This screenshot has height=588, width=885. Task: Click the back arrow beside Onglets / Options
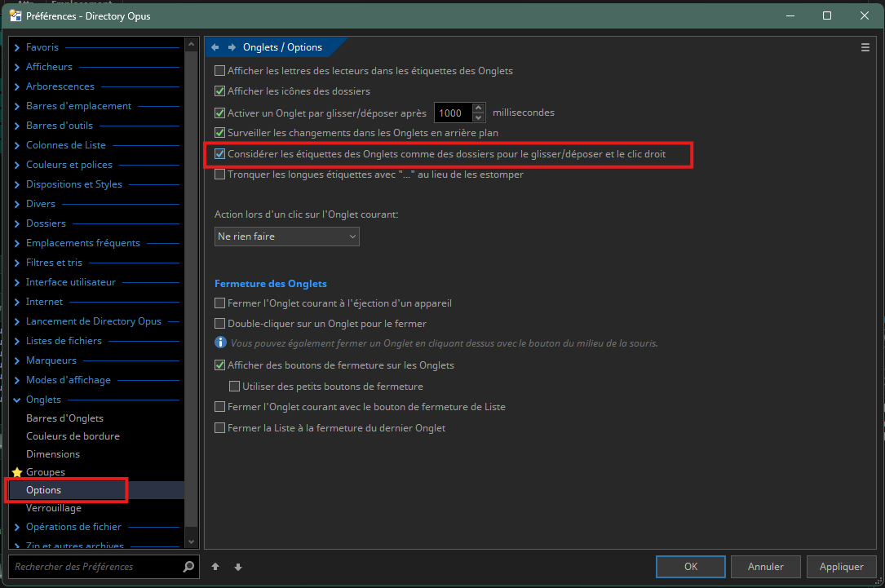coord(215,47)
